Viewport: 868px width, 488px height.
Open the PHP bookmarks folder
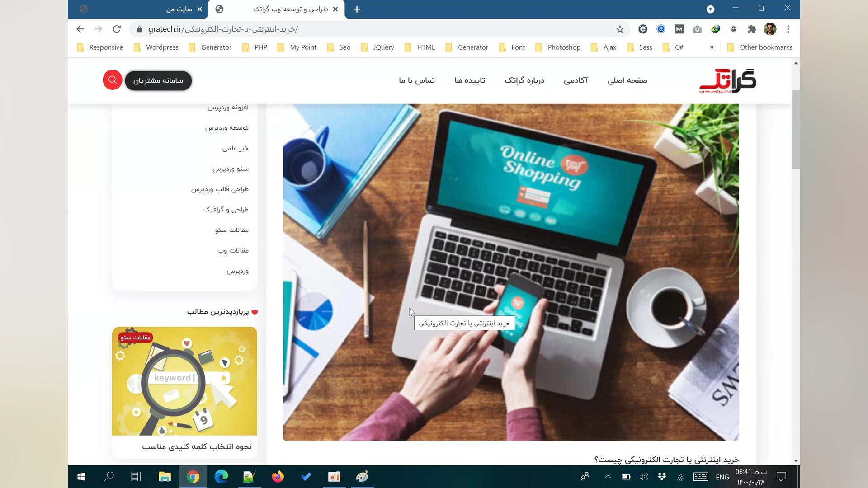point(255,47)
